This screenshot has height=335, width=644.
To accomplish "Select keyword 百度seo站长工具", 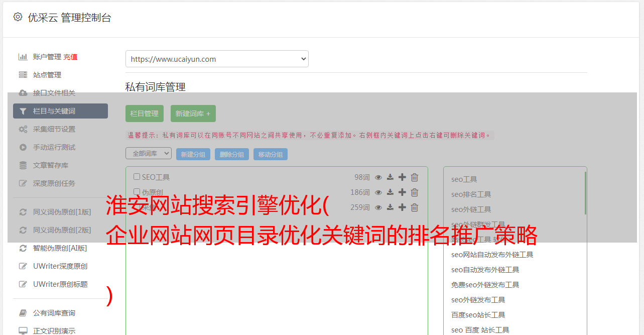I will click(478, 315).
